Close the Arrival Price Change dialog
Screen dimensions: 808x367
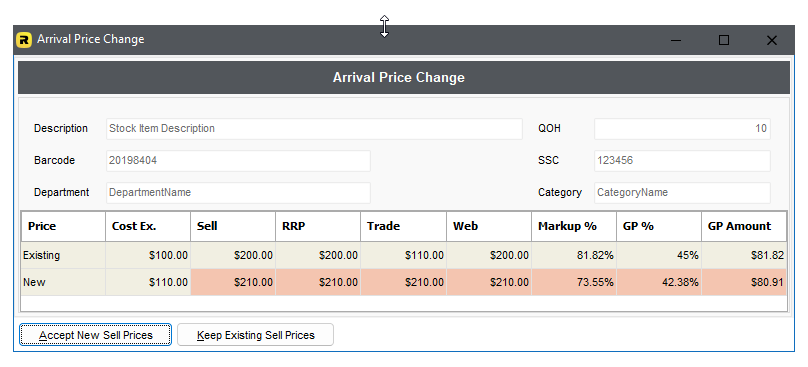pyautogui.click(x=771, y=40)
